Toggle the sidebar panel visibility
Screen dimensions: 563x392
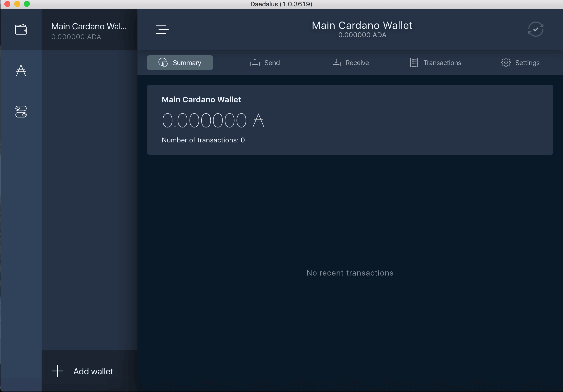(163, 29)
